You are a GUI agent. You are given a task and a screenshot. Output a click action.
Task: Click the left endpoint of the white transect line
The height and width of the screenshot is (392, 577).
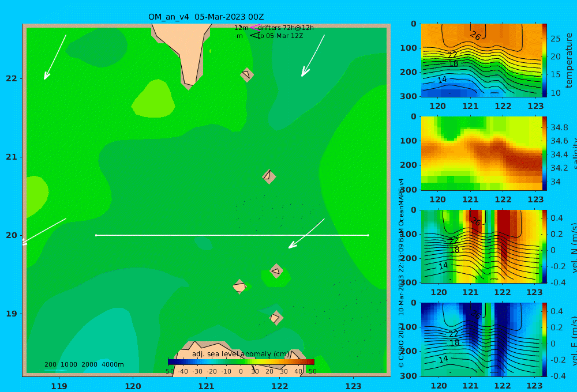click(x=96, y=235)
